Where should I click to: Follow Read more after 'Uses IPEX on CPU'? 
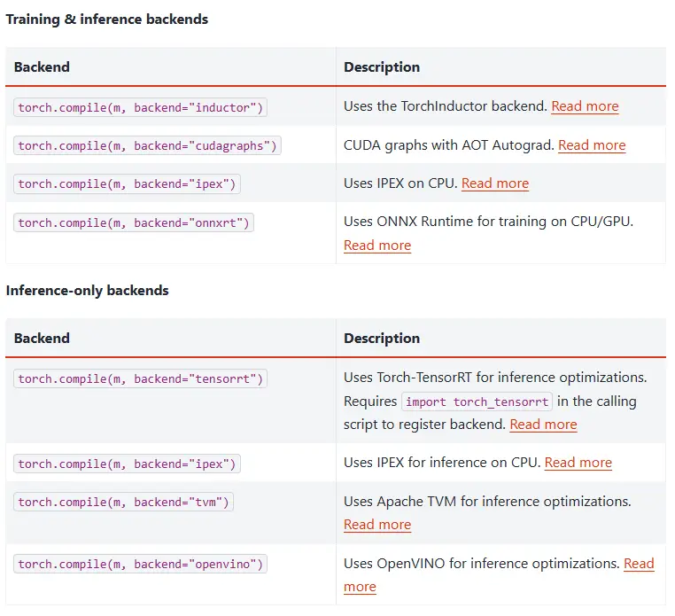[x=495, y=183]
